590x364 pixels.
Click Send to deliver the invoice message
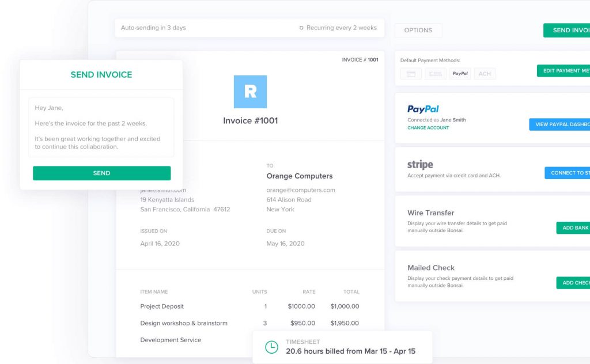click(x=101, y=173)
